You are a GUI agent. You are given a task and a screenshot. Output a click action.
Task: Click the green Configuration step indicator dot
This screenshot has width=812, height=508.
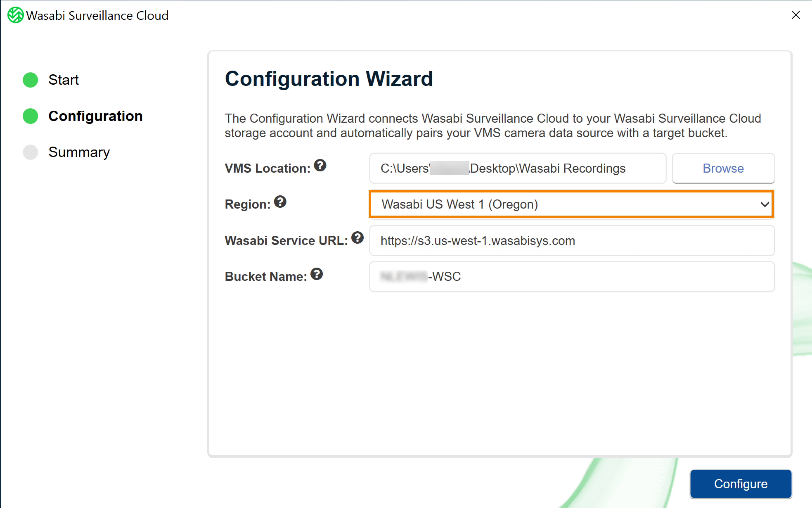click(x=30, y=116)
